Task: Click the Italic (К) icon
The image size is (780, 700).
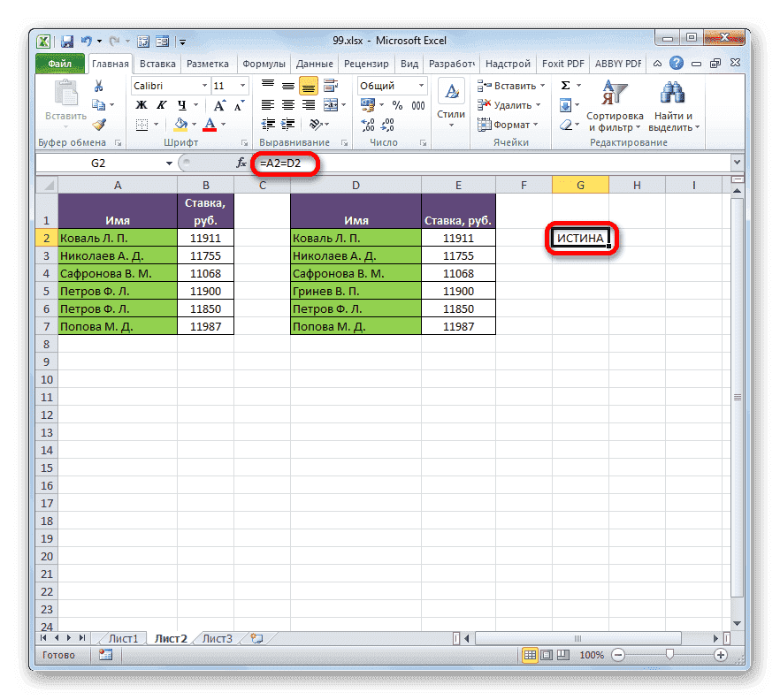Action: pyautogui.click(x=162, y=103)
